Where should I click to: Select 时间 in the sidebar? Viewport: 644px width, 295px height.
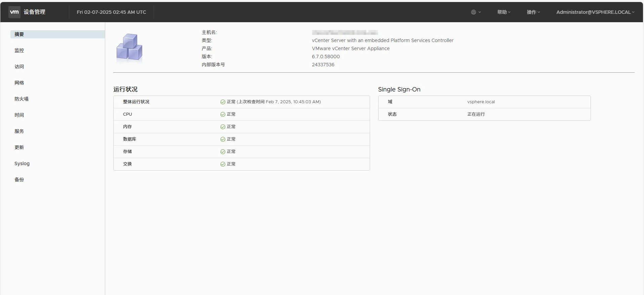tap(19, 115)
